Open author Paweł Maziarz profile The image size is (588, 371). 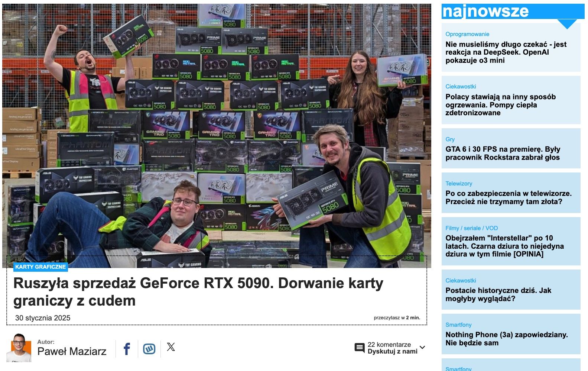point(72,351)
